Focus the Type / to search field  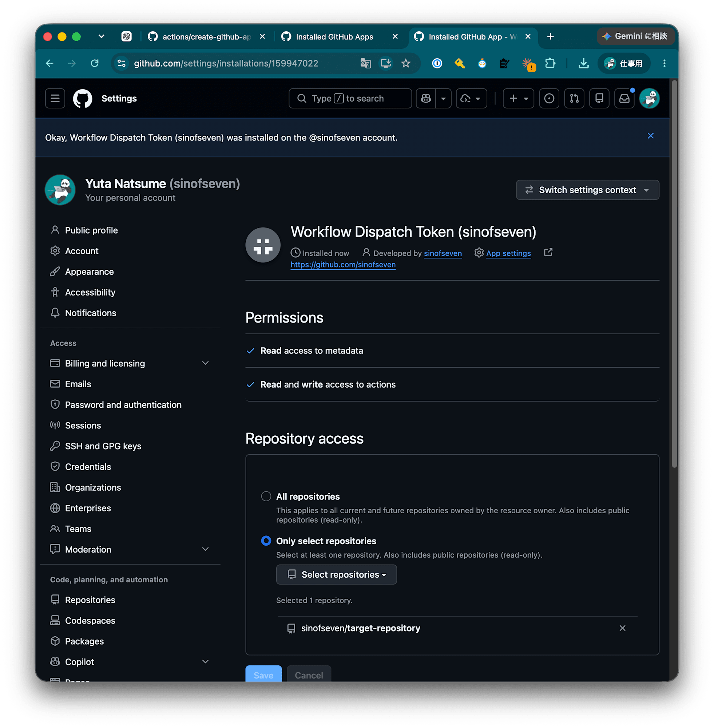pos(350,98)
